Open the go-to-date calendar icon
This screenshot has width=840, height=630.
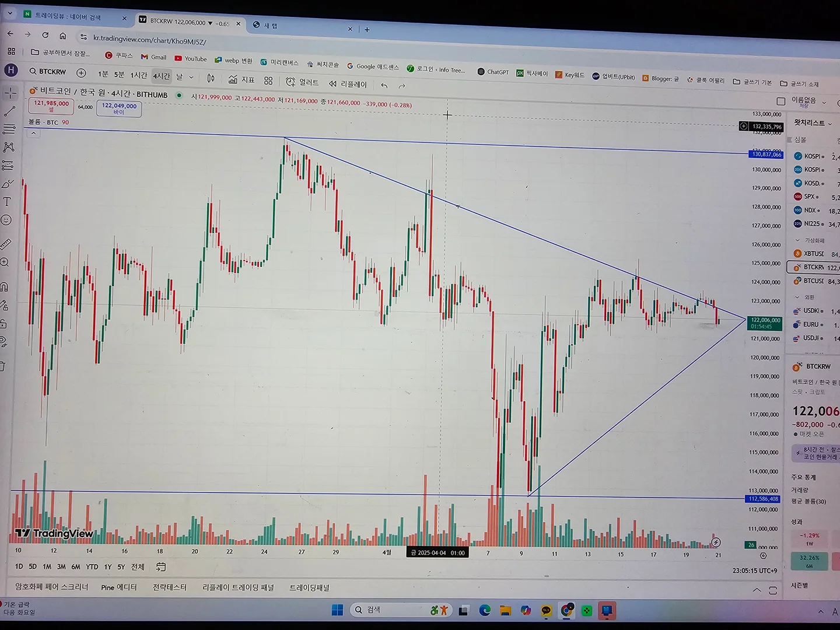[x=161, y=566]
